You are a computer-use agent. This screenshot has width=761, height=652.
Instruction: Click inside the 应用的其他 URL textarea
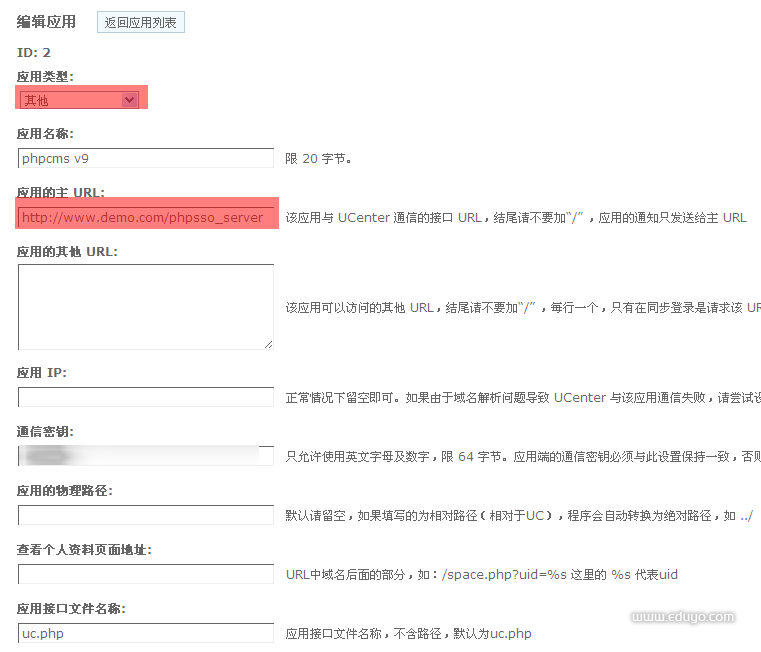(x=145, y=306)
